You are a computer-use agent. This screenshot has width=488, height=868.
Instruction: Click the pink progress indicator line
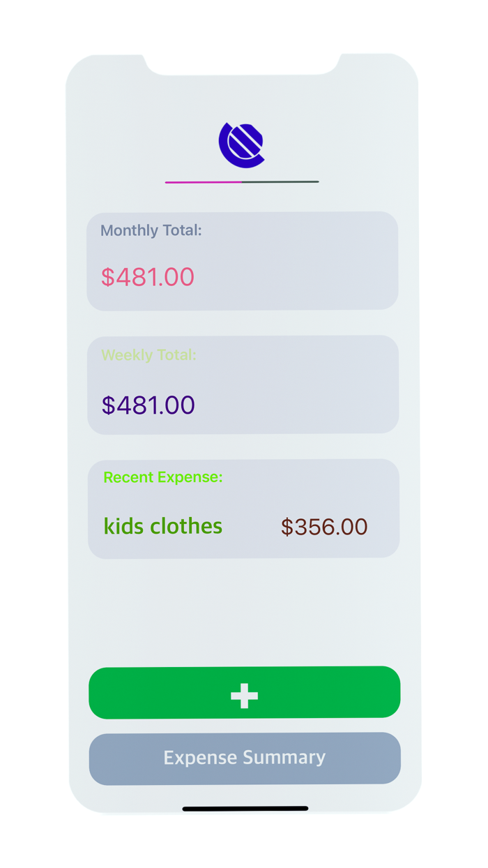pyautogui.click(x=202, y=182)
